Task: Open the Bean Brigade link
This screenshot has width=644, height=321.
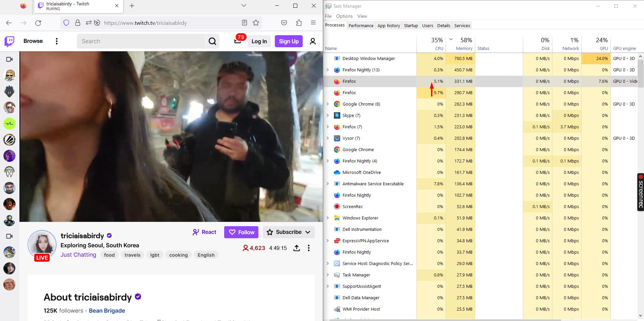Action: (107, 310)
